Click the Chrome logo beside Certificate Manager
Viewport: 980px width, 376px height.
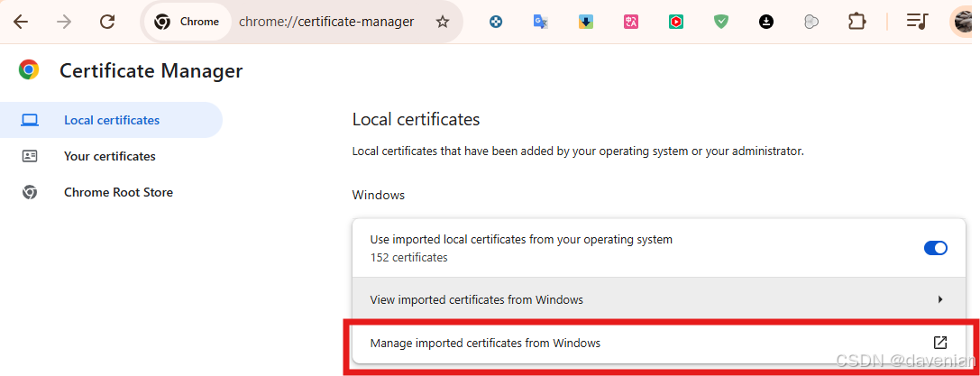tap(29, 70)
